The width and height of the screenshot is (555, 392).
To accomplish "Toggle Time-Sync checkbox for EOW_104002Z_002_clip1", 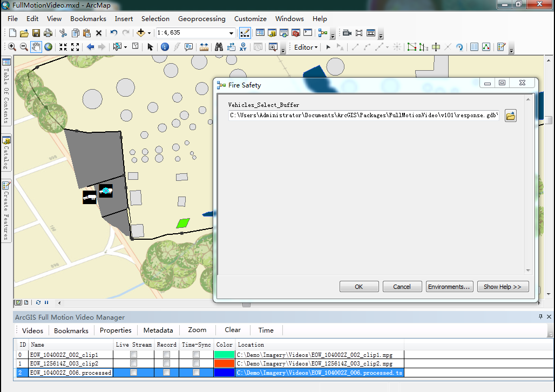I will click(x=196, y=354).
